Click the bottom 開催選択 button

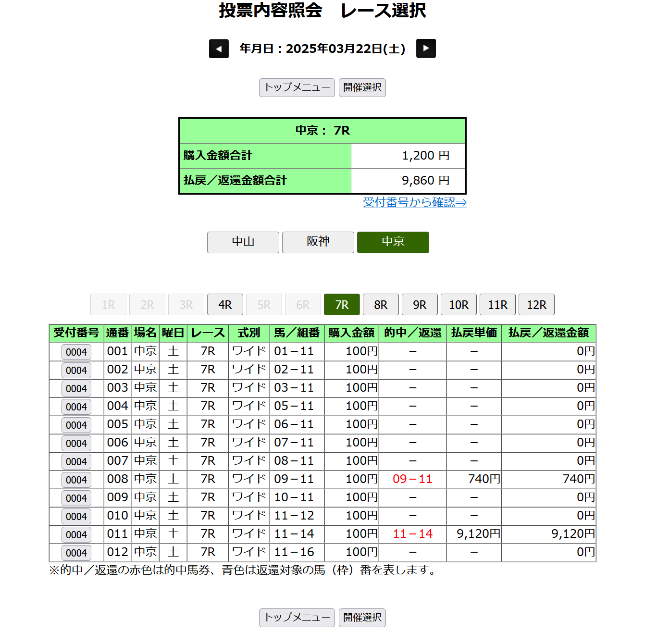[x=362, y=618]
